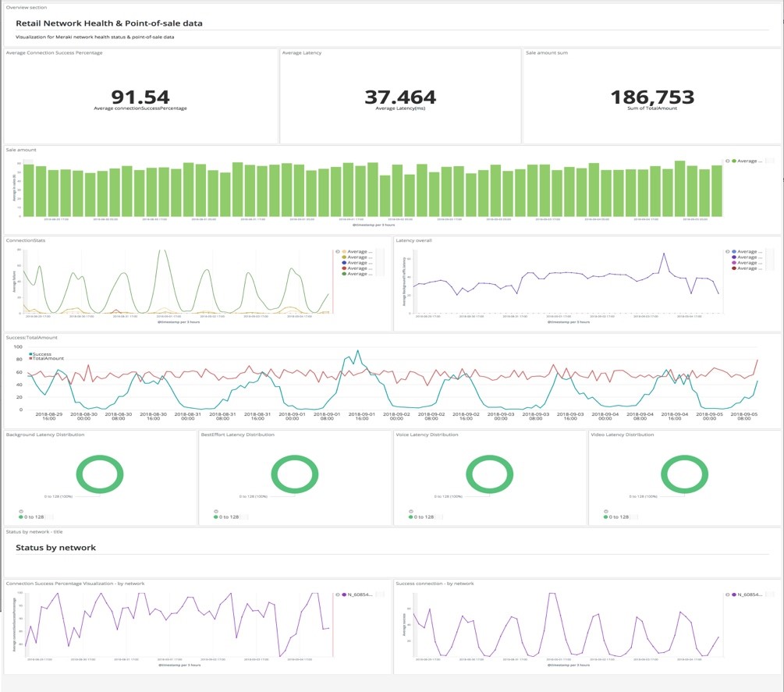Toggle legend on Connection Success Percentage chart
784x692 pixels.
(336, 594)
